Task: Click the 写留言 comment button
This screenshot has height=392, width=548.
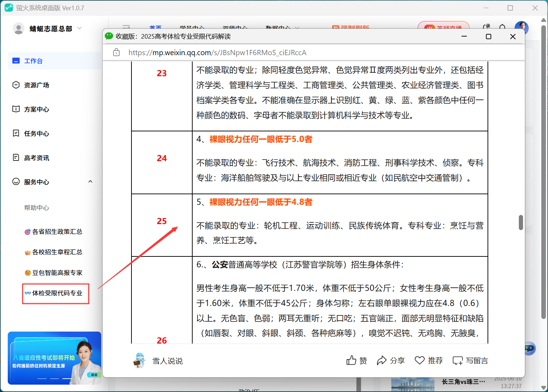Action: click(470, 360)
